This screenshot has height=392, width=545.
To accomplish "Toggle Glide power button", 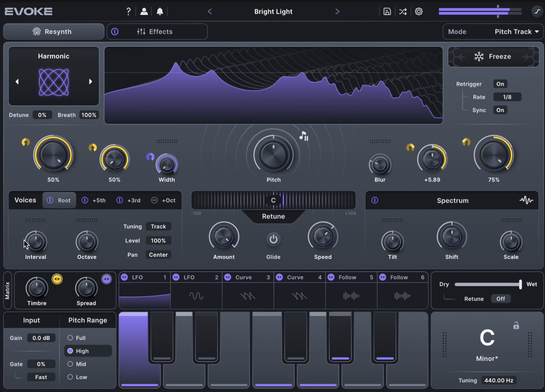I will point(273,239).
